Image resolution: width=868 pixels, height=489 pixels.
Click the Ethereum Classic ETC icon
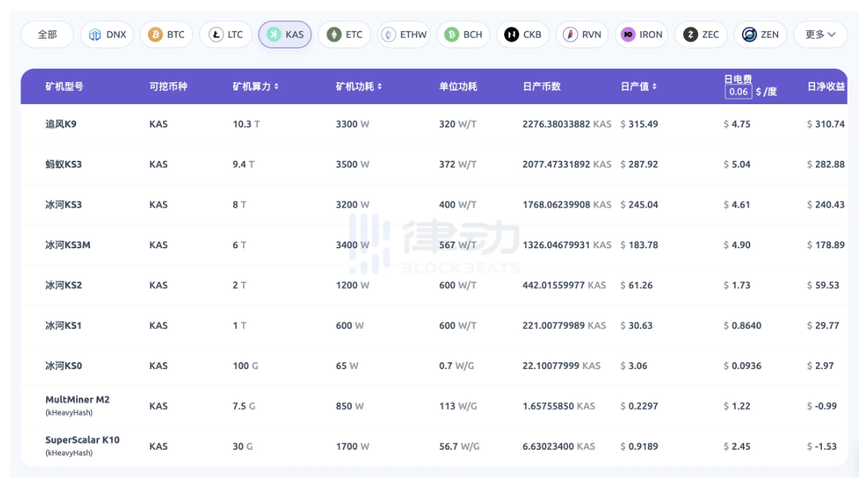(x=334, y=35)
